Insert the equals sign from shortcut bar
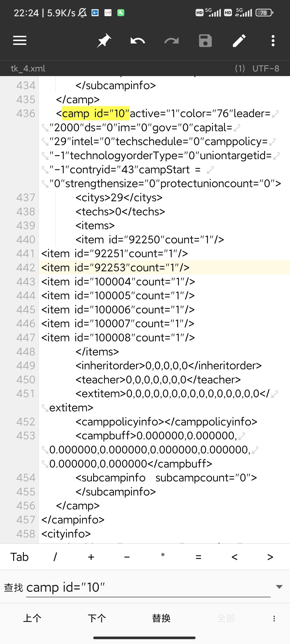 pyautogui.click(x=198, y=557)
